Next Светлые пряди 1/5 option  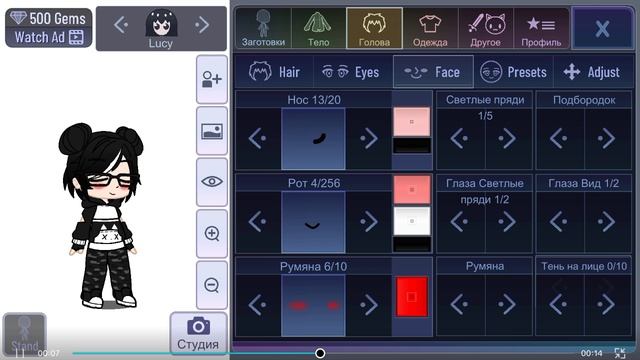point(507,138)
